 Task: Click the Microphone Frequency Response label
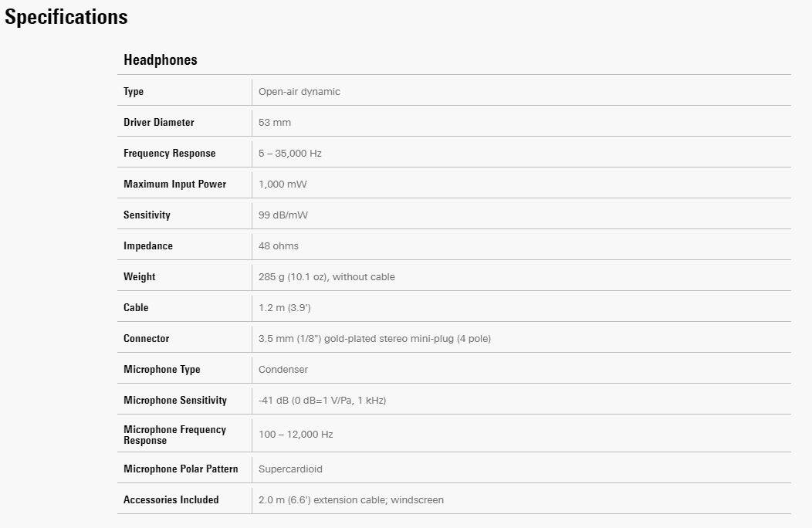(174, 435)
